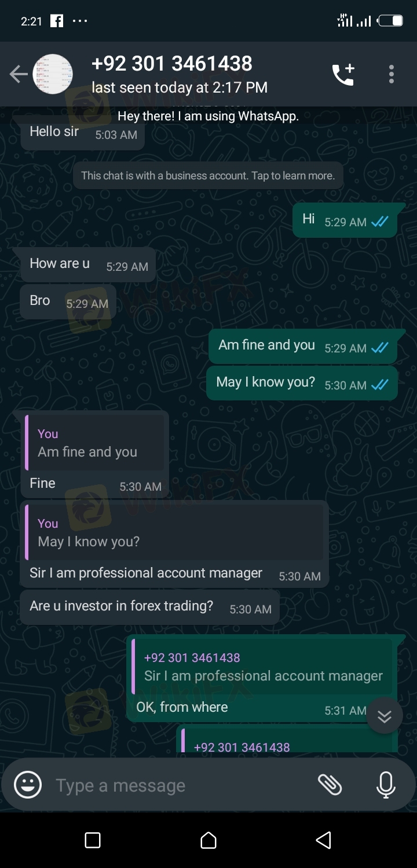This screenshot has height=868, width=417.
Task: Tap the quoted 'May I know you?' reply
Action: click(174, 533)
